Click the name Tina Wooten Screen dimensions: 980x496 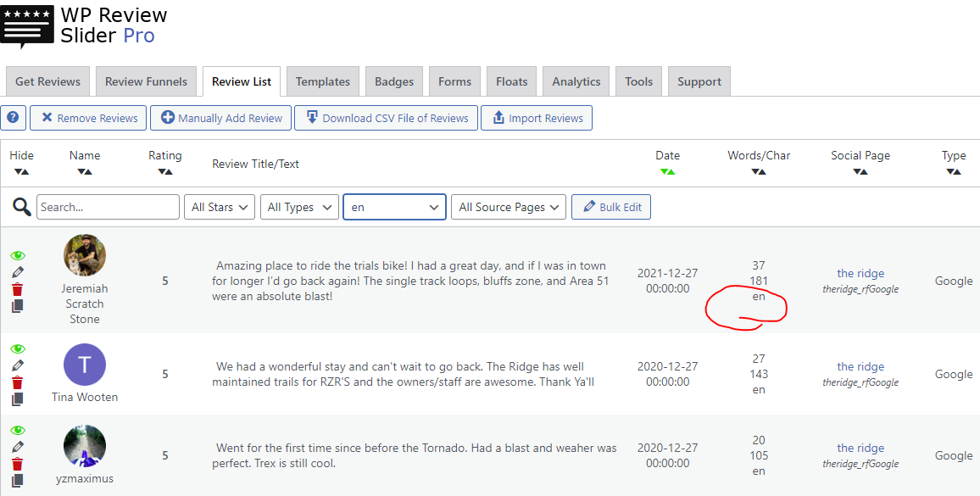coord(85,397)
